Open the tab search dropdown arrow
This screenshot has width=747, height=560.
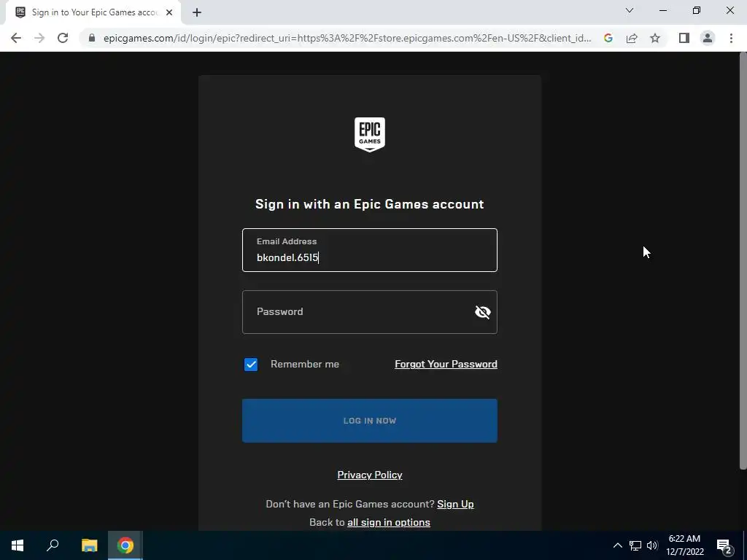[x=630, y=10]
